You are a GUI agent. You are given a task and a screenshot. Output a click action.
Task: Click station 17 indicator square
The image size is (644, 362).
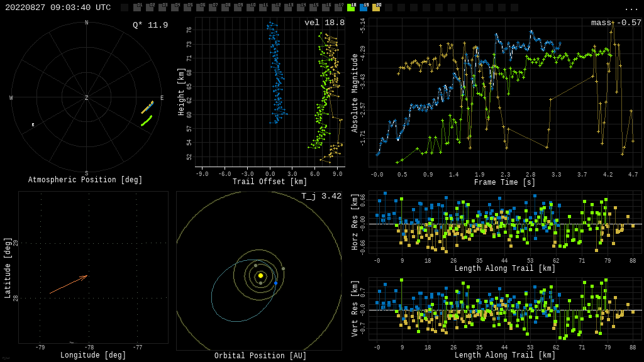(x=338, y=8)
